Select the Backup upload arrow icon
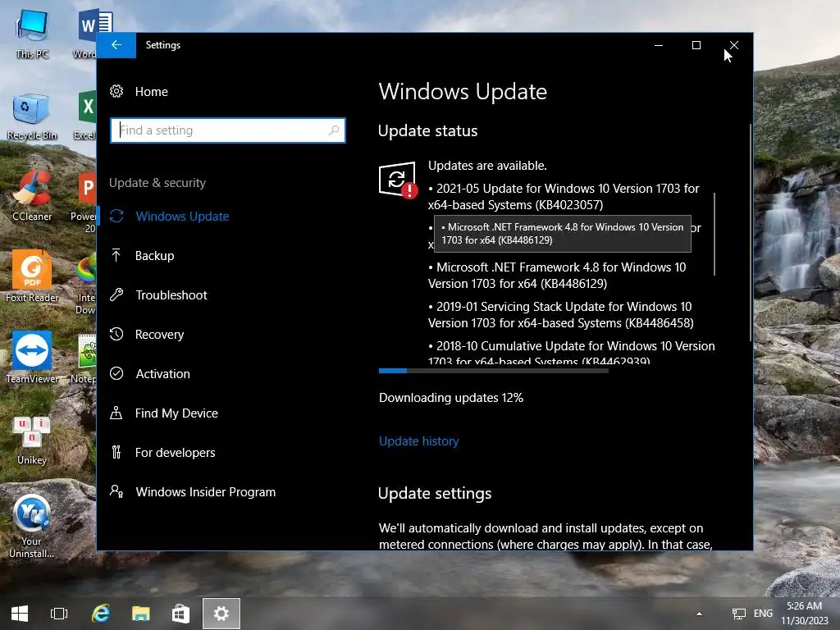Viewport: 840px width, 630px height. tap(116, 256)
